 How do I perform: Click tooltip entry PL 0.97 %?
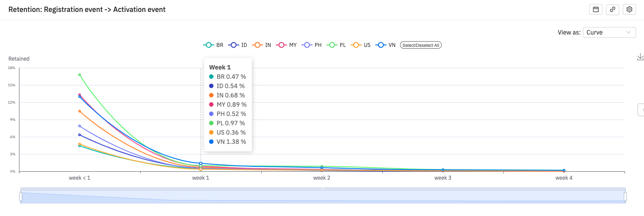[228, 123]
